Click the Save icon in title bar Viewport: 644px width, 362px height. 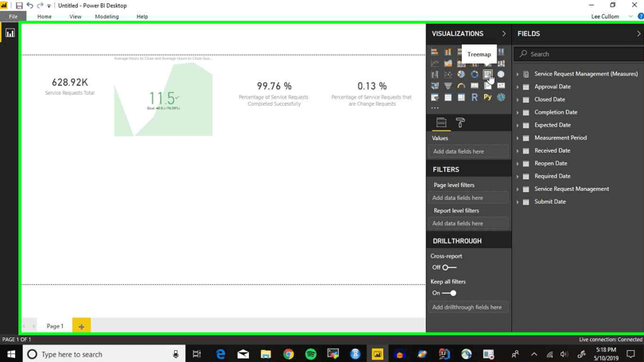click(x=19, y=6)
